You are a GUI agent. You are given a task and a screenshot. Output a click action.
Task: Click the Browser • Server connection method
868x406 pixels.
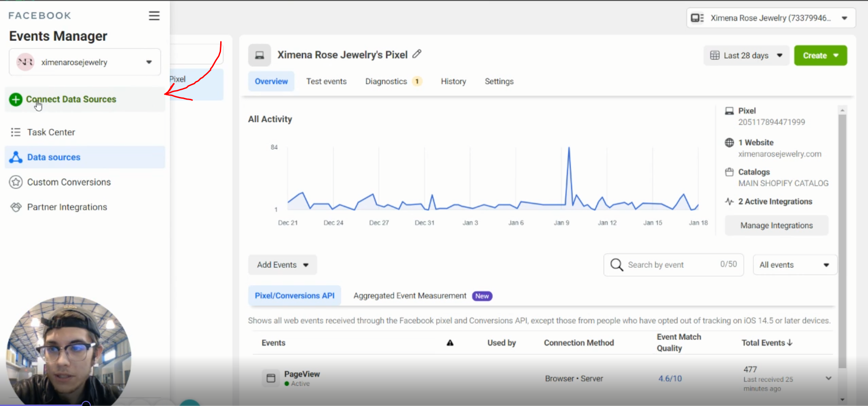(x=573, y=378)
